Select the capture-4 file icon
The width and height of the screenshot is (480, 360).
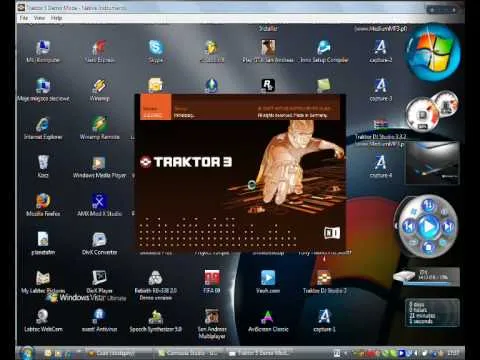coord(381,166)
